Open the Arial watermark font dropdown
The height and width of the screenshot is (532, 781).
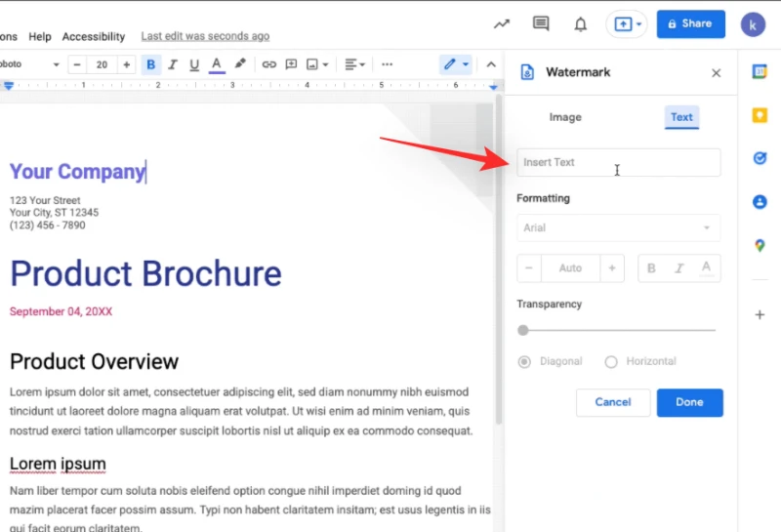619,227
